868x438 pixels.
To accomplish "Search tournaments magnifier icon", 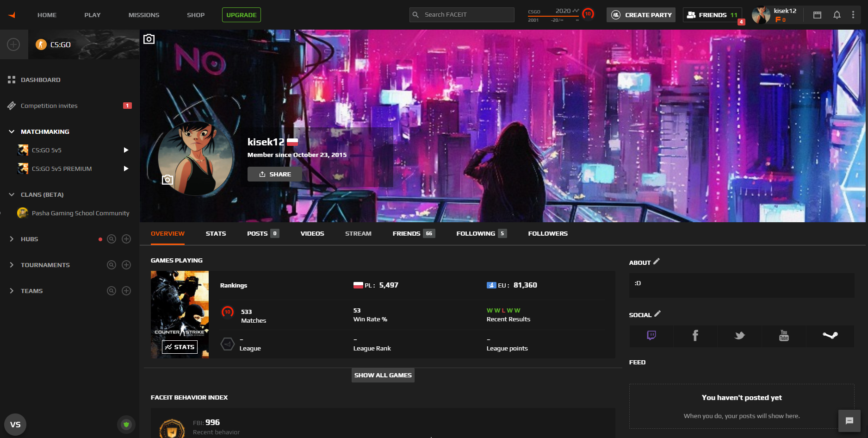I will [x=112, y=265].
